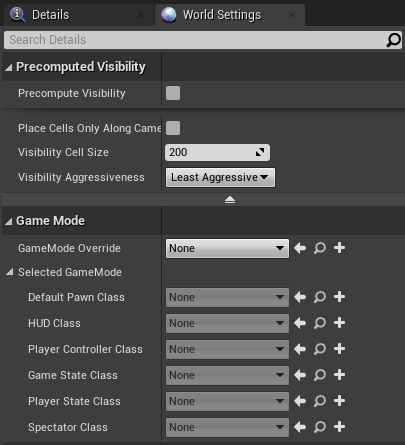The width and height of the screenshot is (405, 445).
Task: Click the Visibility Cell Size value field
Action: [x=217, y=152]
